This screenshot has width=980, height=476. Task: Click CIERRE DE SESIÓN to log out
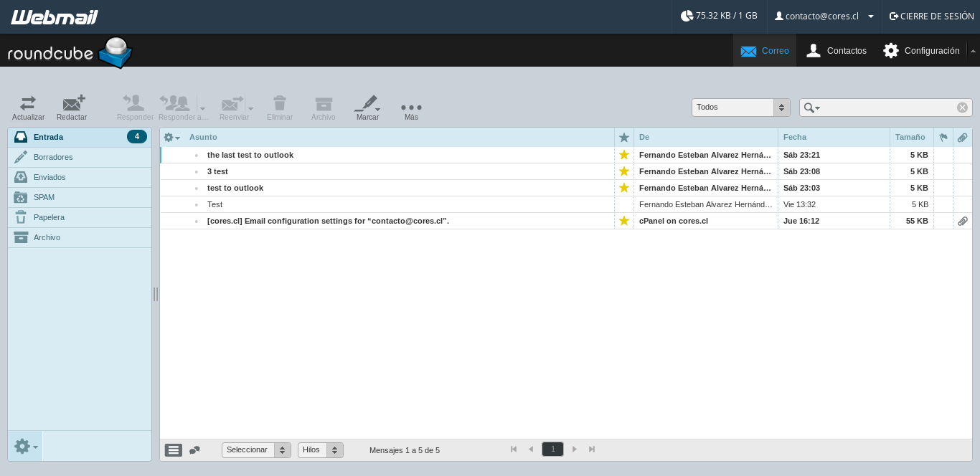(x=931, y=16)
